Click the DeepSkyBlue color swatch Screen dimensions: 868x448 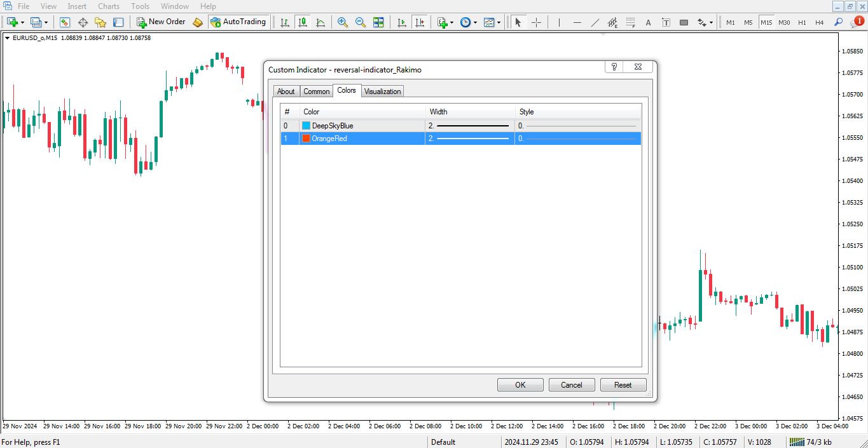point(307,126)
